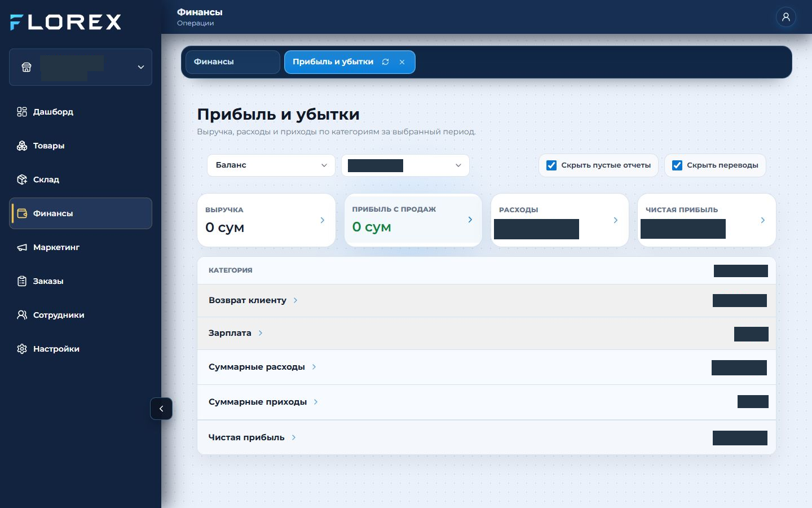Click the Сотрудники person icon
Viewport: 812px width, 508px height.
[x=22, y=315]
